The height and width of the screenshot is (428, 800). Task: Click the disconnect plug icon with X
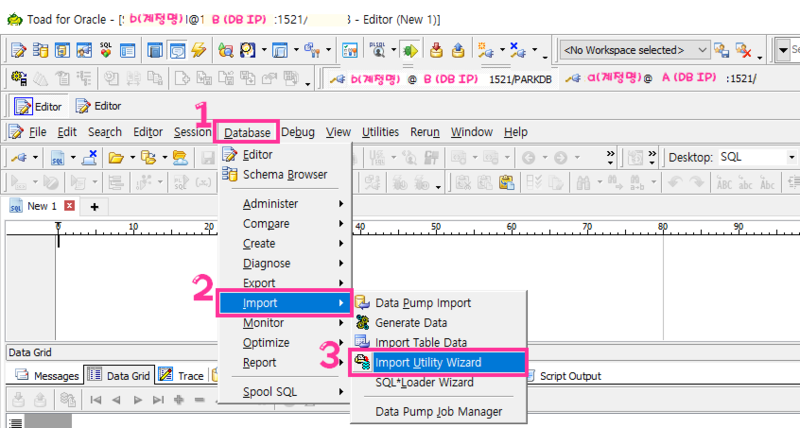[x=517, y=50]
